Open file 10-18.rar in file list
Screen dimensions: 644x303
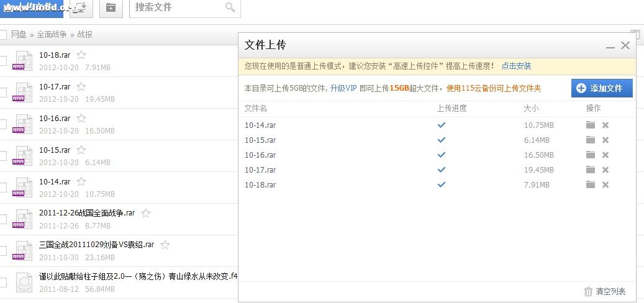coord(55,55)
